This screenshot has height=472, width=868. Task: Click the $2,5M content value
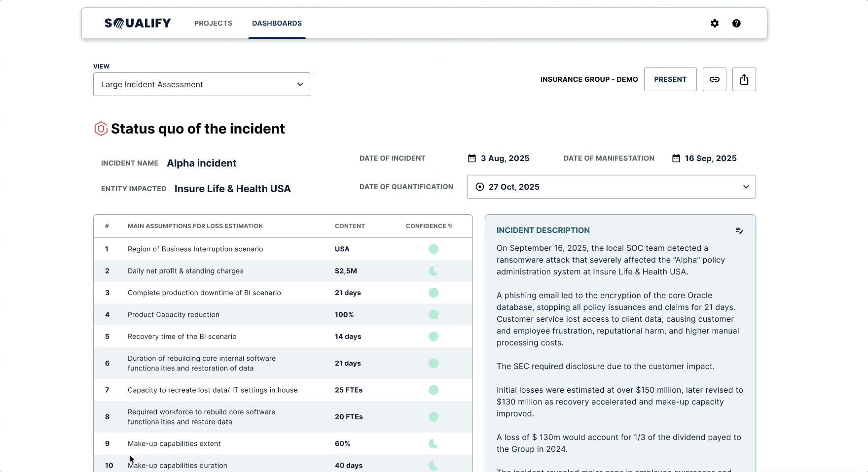[346, 271]
